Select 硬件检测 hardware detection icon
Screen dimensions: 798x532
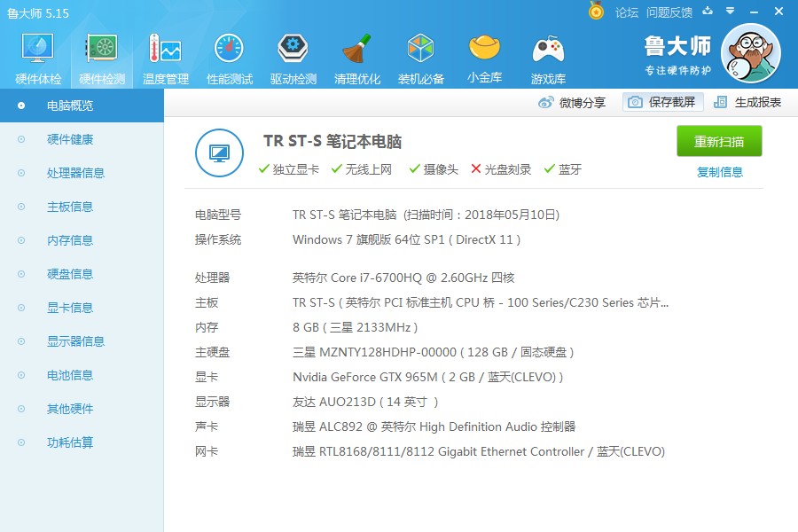pos(102,49)
